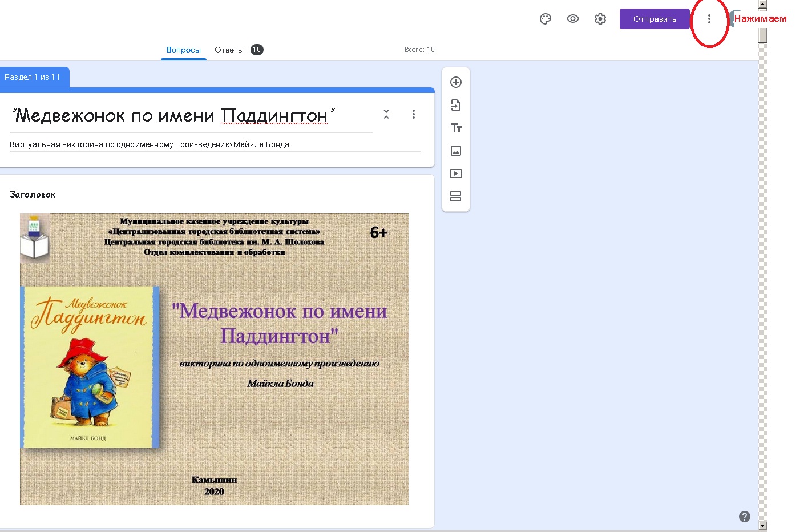
Task: Open the help question-mark icon
Action: (745, 517)
